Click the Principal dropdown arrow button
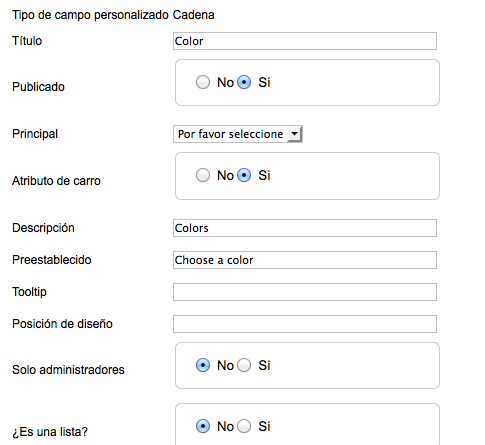The image size is (485, 445). (x=295, y=134)
